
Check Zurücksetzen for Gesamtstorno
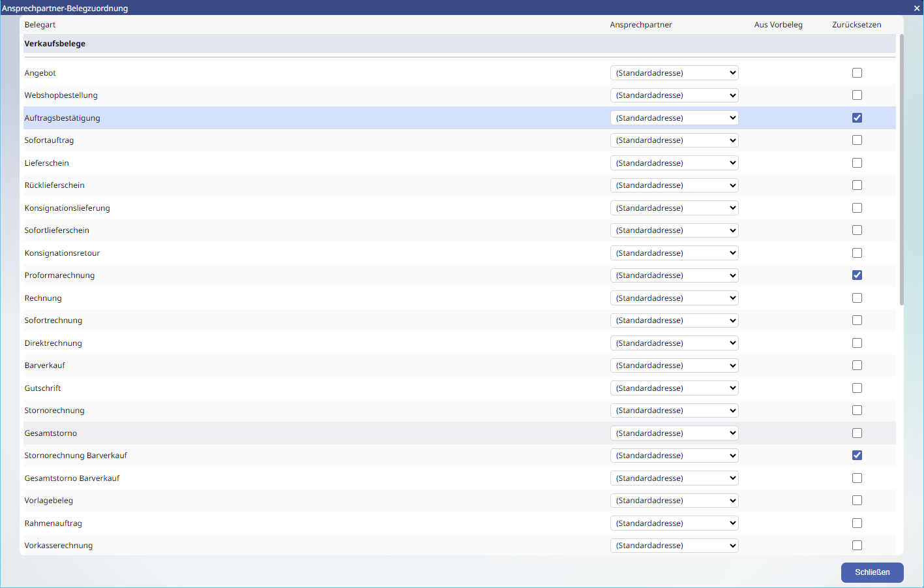click(857, 433)
